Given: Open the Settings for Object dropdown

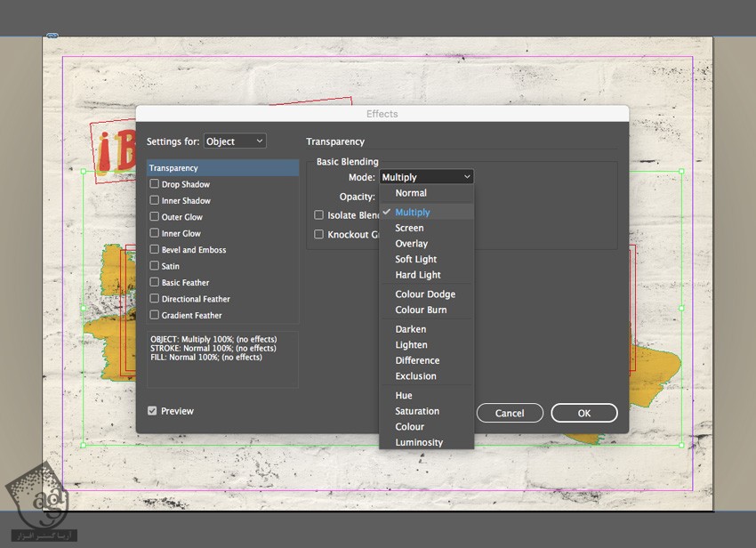Looking at the screenshot, I should (x=235, y=141).
